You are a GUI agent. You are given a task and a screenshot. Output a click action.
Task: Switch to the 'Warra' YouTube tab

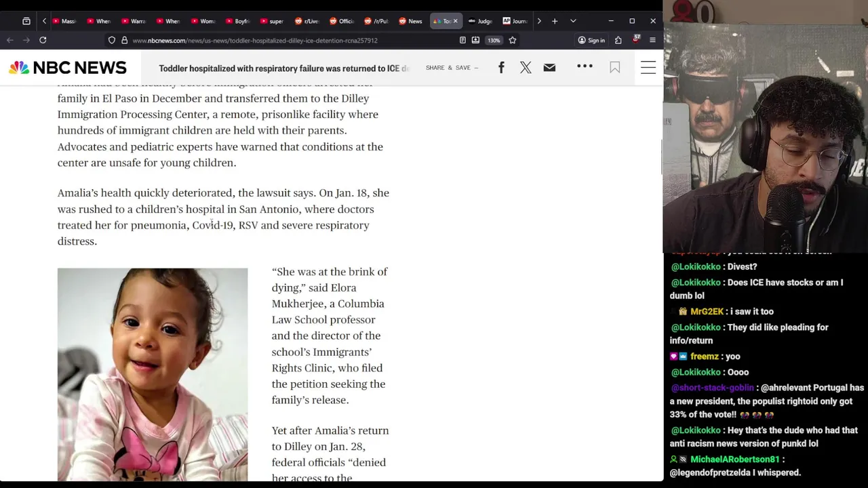(x=134, y=21)
